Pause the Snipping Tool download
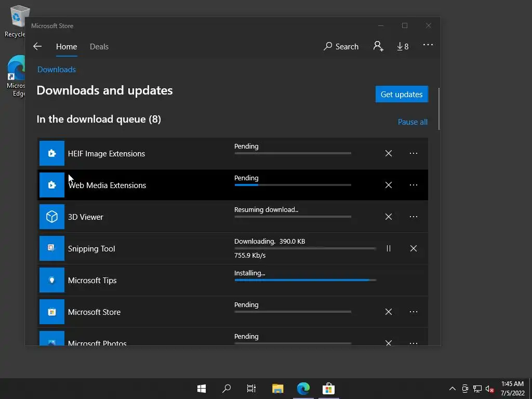 point(389,248)
